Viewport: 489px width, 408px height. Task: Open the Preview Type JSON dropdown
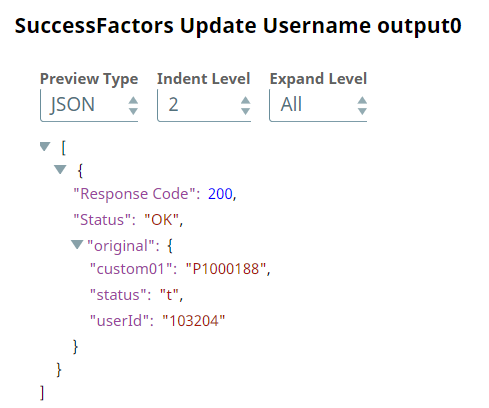[x=89, y=105]
